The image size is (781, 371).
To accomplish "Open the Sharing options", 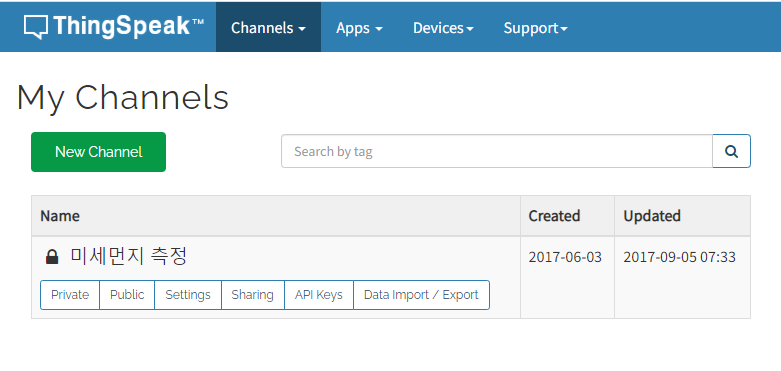I will [253, 295].
